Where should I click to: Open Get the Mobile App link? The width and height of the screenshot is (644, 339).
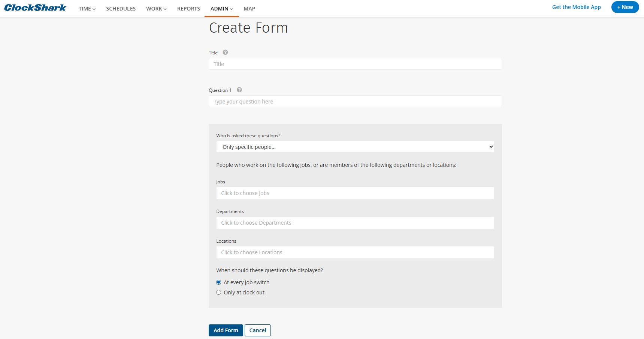pyautogui.click(x=576, y=7)
